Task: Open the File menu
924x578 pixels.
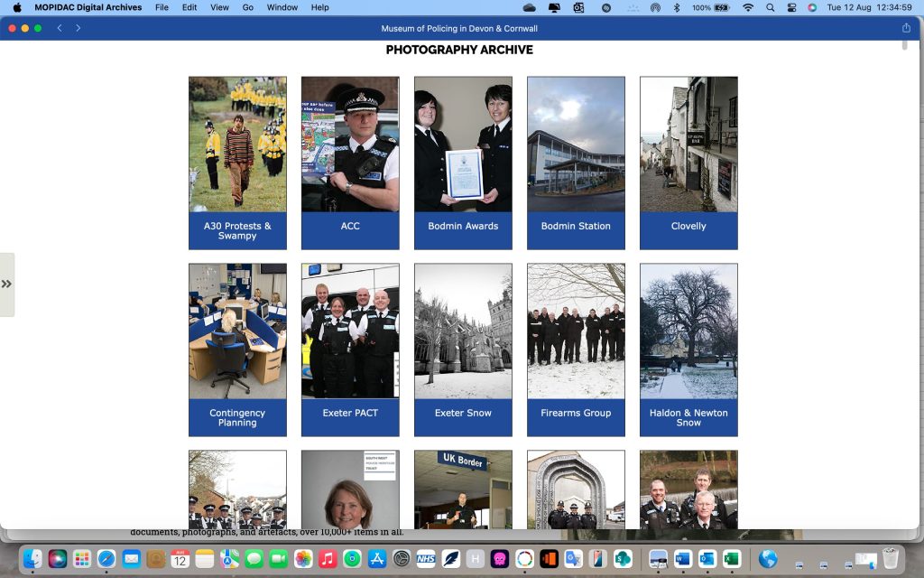Action: point(162,7)
